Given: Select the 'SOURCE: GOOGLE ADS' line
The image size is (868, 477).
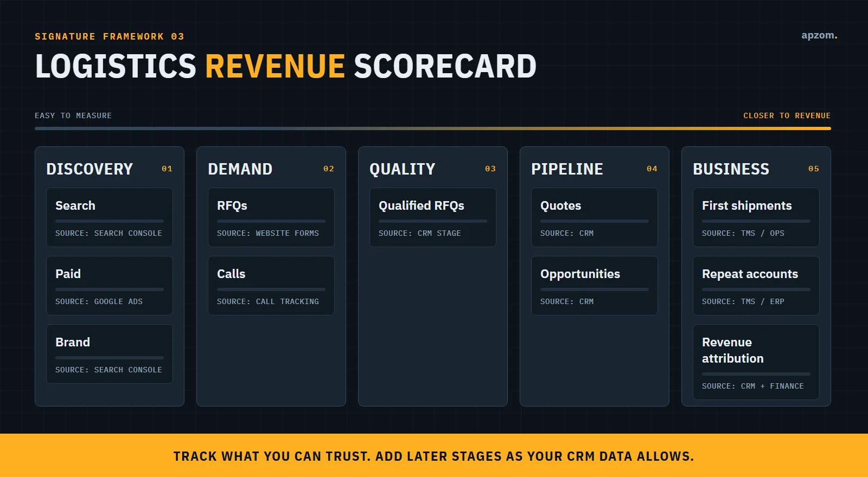Looking at the screenshot, I should point(99,301).
